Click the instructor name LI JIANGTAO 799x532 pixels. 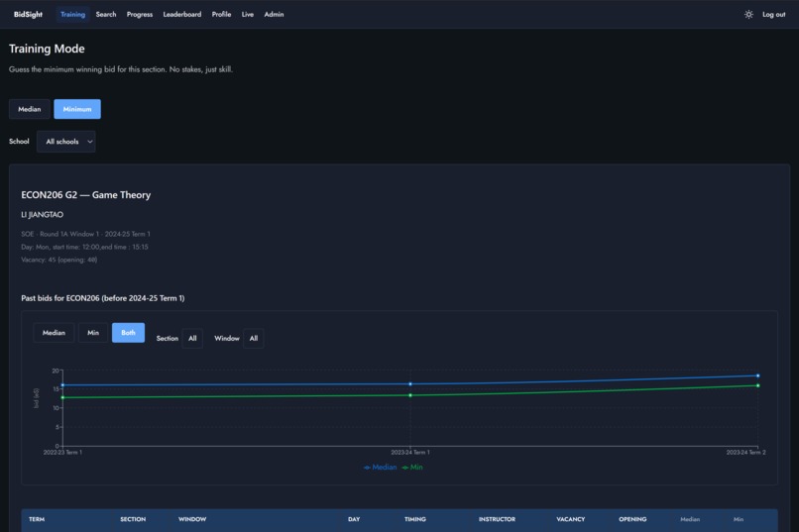click(x=43, y=215)
